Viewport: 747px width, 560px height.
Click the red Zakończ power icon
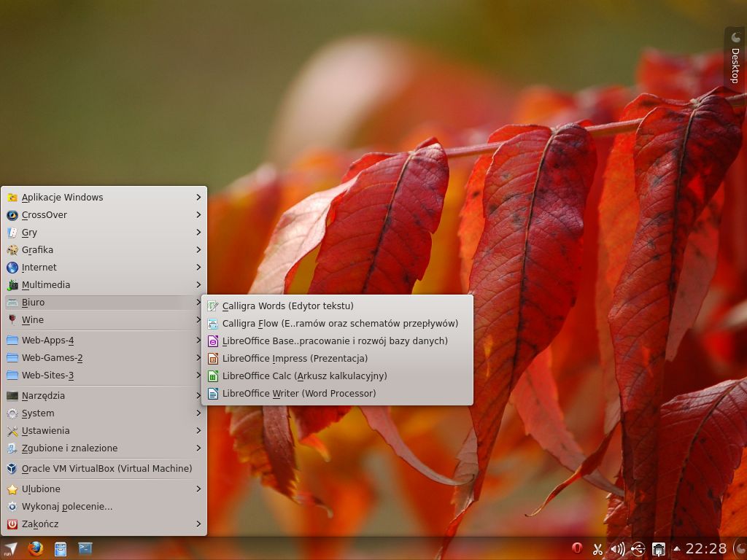tap(12, 524)
